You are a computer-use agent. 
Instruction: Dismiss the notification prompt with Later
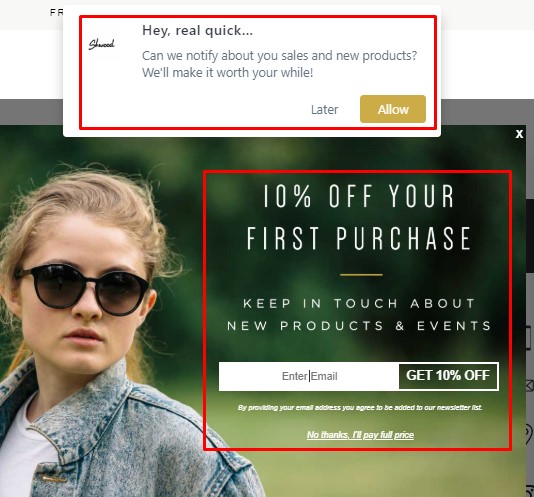(324, 110)
